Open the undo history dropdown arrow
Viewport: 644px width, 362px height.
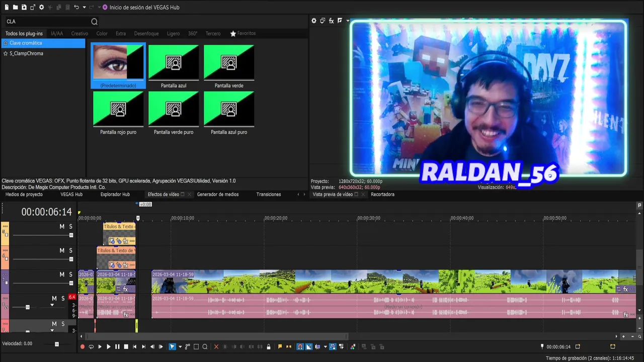pos(84,7)
